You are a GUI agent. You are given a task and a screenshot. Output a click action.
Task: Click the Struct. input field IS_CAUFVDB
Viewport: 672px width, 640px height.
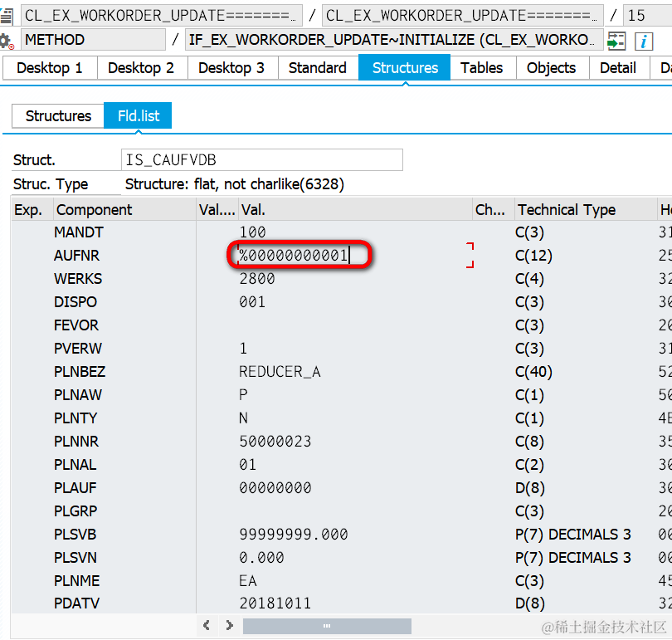(262, 160)
